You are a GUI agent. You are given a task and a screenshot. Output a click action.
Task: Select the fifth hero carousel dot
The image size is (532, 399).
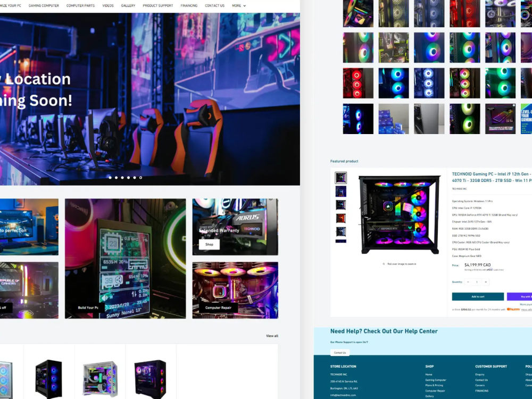pyautogui.click(x=135, y=178)
